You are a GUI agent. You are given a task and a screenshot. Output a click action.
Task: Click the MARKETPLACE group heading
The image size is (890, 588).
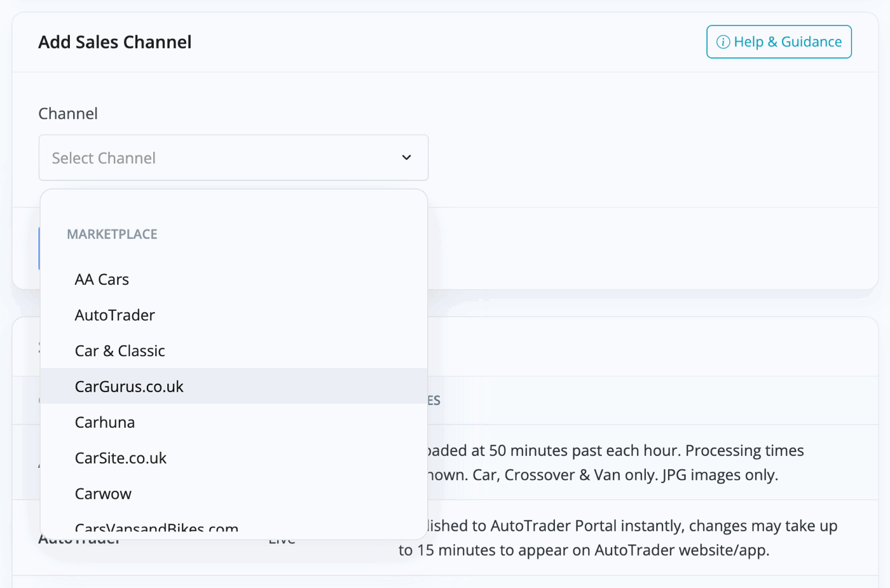[x=112, y=234]
